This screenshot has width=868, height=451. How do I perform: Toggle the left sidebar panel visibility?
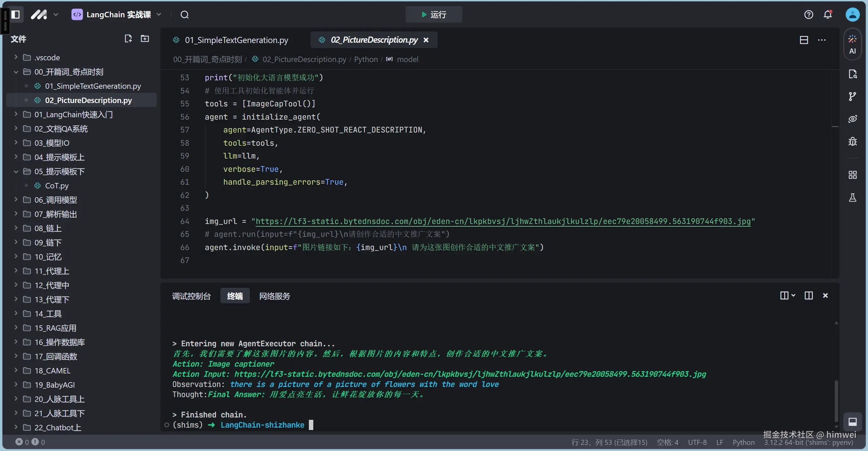16,15
